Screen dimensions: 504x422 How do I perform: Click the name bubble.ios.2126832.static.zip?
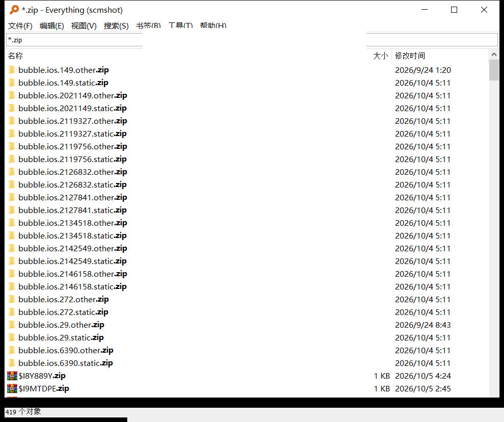[73, 184]
